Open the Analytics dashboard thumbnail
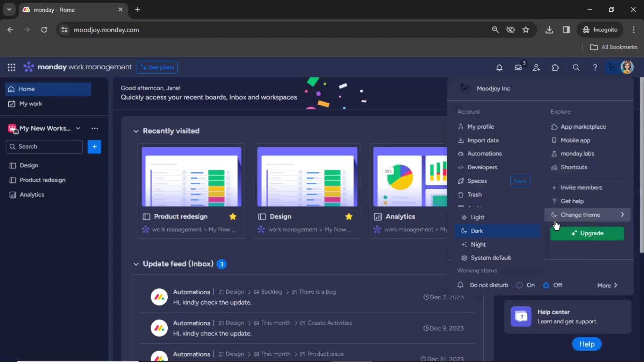Screen dimensions: 644x362 coord(410,177)
